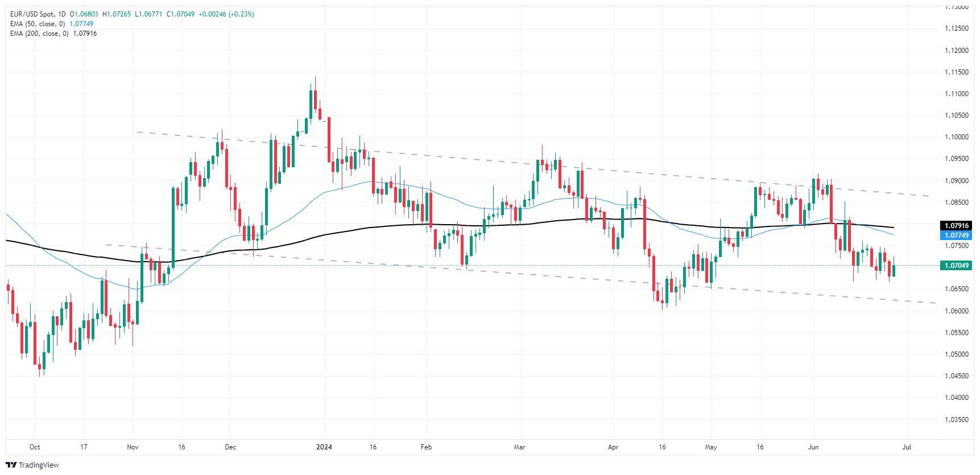
Task: Select the Oct label on time axis
Action: 35,447
